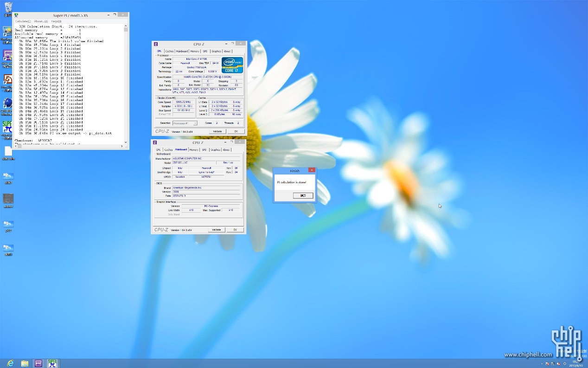Click the taskbar clock and date
588x368 pixels.
[575, 363]
